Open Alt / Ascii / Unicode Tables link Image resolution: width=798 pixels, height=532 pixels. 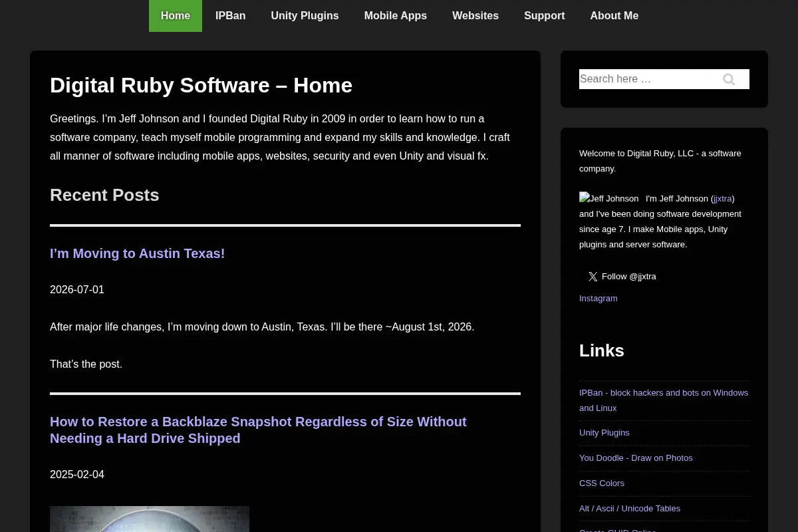tap(630, 509)
